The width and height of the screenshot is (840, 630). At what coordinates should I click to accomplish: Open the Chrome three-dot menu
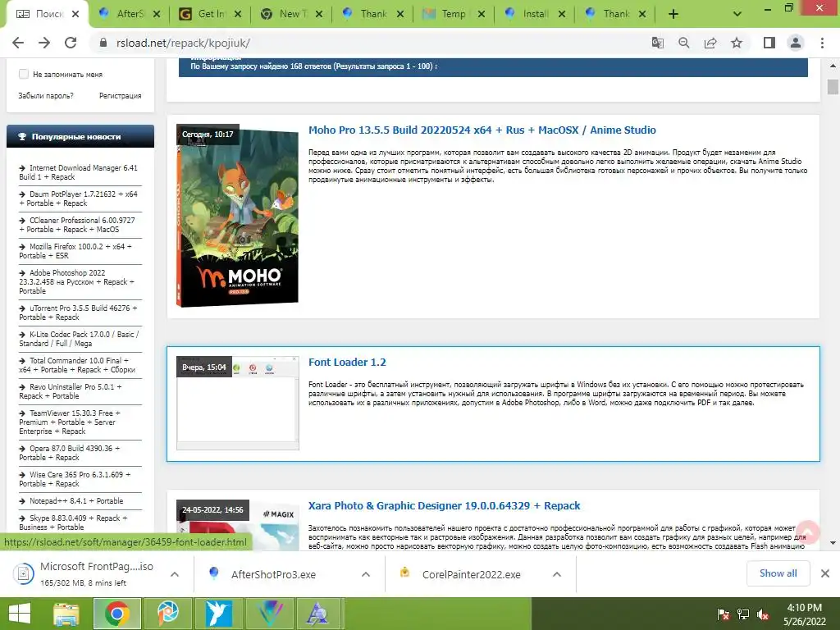click(x=822, y=43)
